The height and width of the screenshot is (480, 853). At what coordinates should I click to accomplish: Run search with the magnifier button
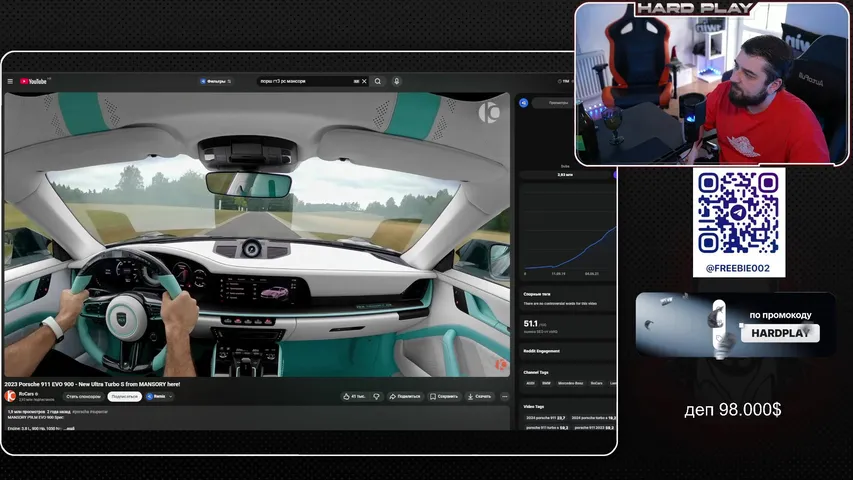378,81
